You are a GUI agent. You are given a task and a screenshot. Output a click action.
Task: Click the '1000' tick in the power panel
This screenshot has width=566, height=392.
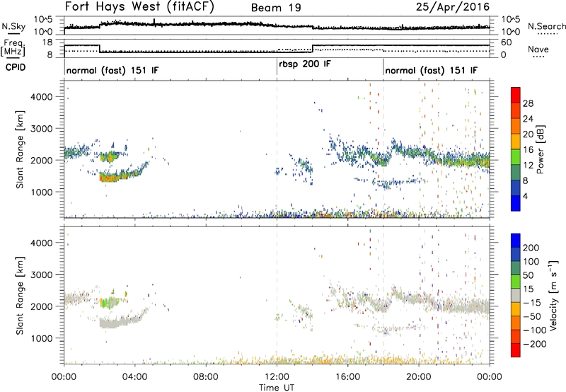coord(41,192)
